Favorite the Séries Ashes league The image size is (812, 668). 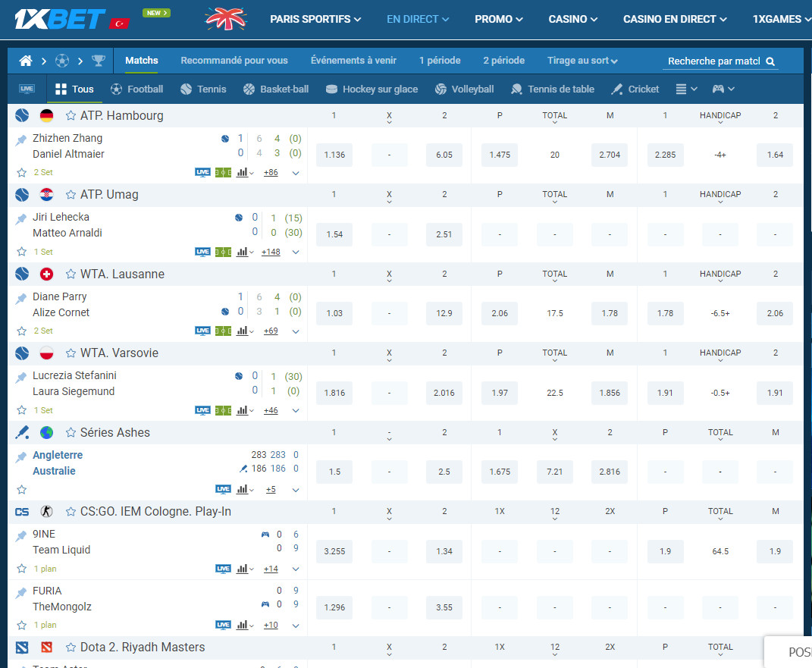click(71, 432)
